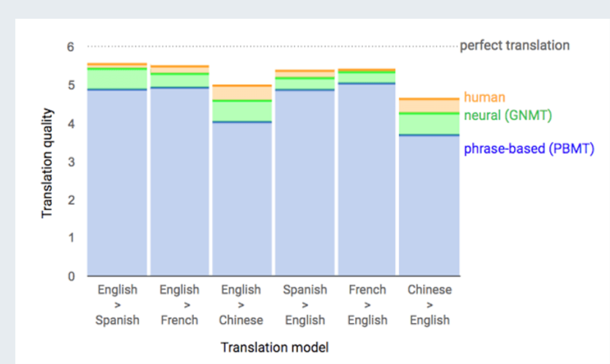610x364 pixels.
Task: Click the 'human' orange legend label
Action: 484,97
